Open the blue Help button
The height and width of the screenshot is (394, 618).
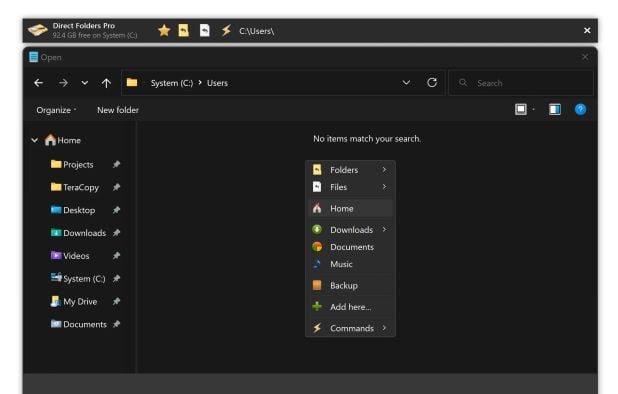(x=580, y=109)
